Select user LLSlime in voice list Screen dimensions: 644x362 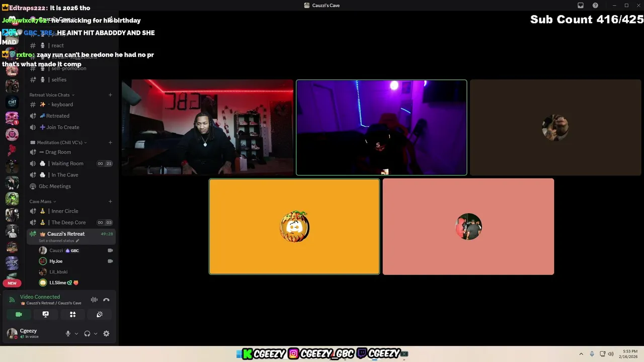coord(58,283)
